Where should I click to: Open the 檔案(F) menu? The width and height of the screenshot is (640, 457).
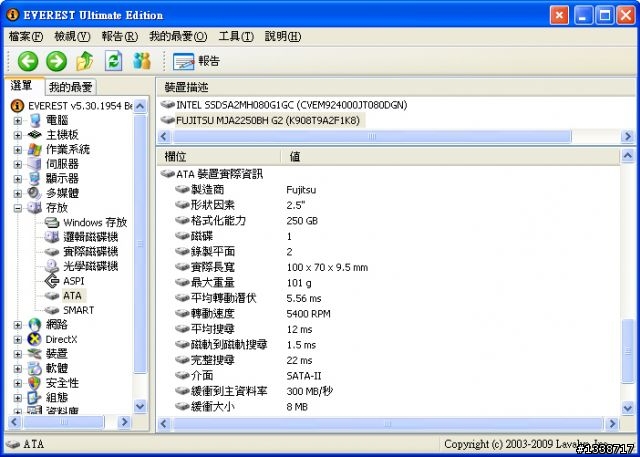[x=26, y=37]
